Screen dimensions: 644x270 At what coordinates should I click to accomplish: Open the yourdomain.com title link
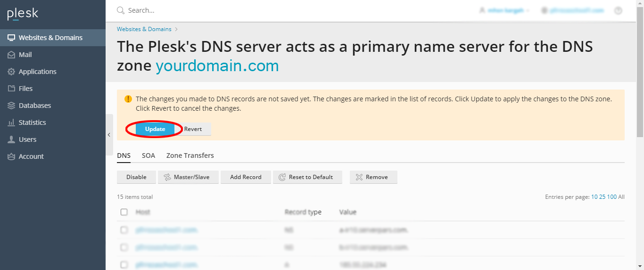[x=217, y=65]
